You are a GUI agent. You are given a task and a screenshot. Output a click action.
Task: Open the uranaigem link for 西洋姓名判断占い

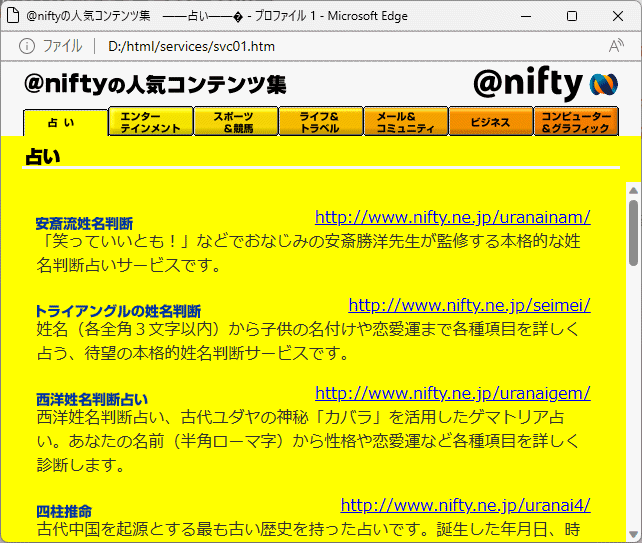click(x=453, y=393)
